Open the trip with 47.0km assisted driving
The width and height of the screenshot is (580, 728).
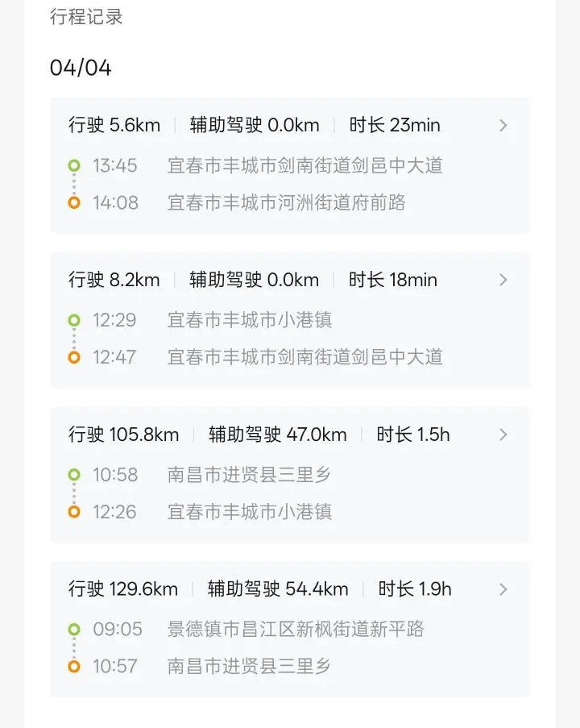click(x=278, y=435)
